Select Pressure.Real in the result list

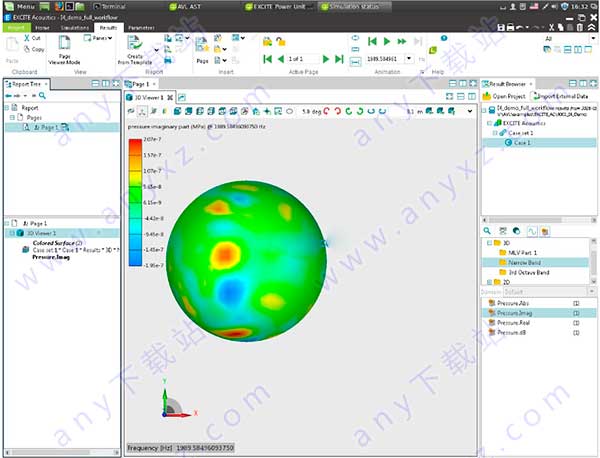tap(513, 324)
